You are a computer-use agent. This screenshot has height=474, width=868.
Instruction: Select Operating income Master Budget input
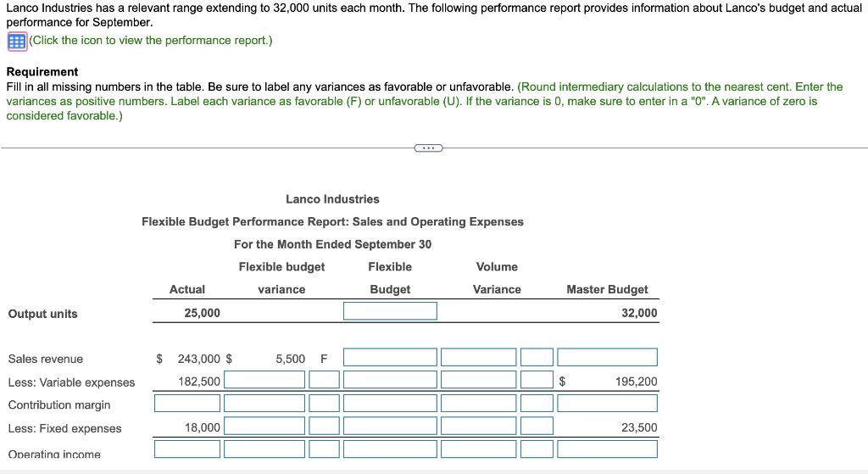[607, 449]
